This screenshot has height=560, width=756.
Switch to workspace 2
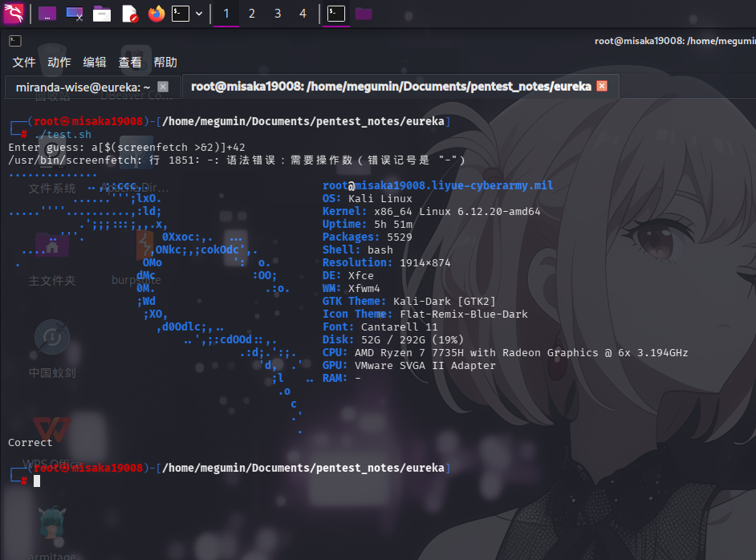pos(252,14)
